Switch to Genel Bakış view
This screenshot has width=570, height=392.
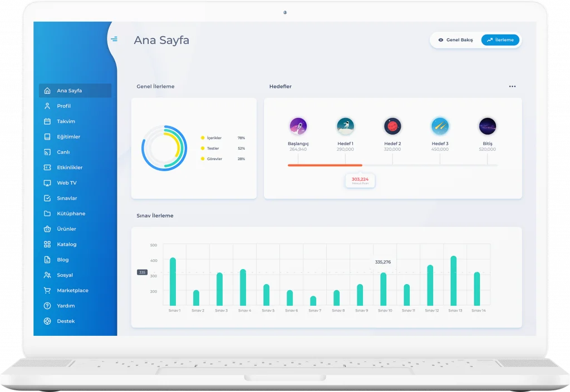(x=455, y=40)
